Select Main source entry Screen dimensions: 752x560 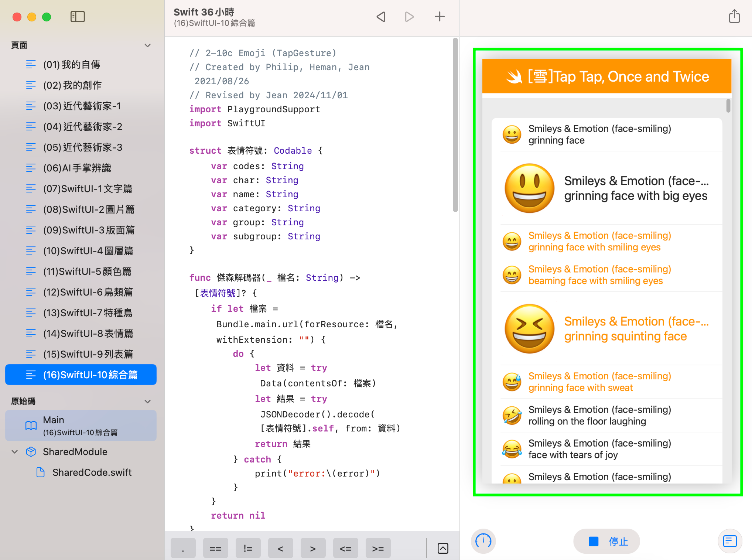coord(81,426)
